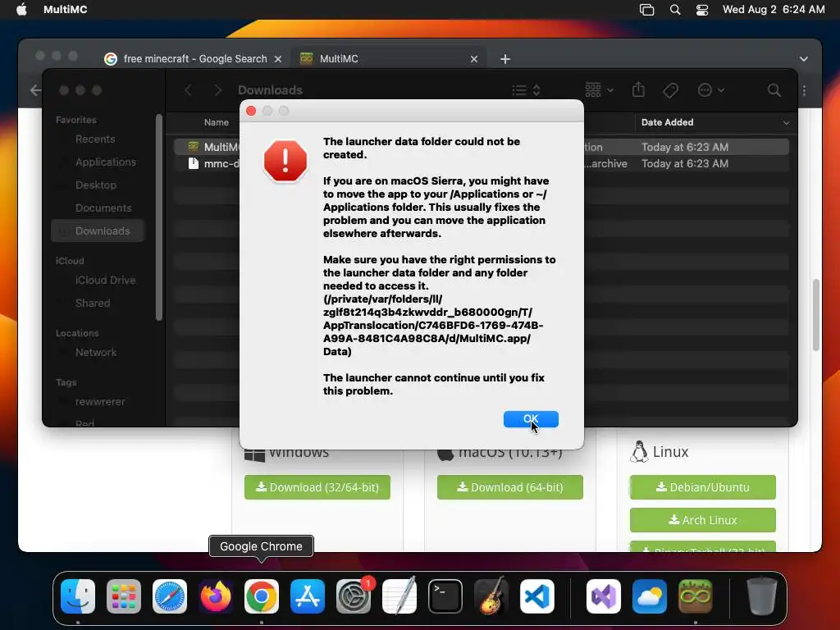Open Control Center in menu bar
This screenshot has width=840, height=630.
coord(702,10)
